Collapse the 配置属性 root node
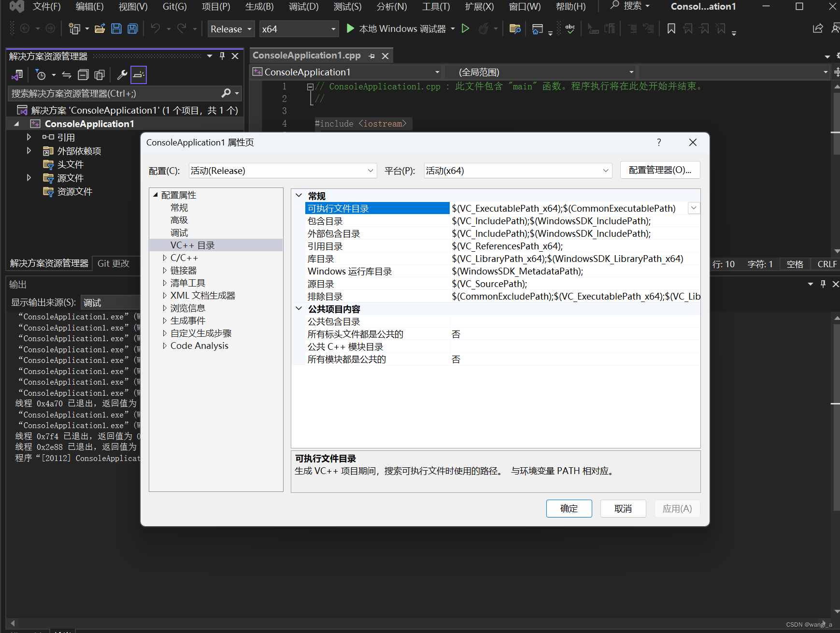This screenshot has height=633, width=840. click(x=156, y=195)
